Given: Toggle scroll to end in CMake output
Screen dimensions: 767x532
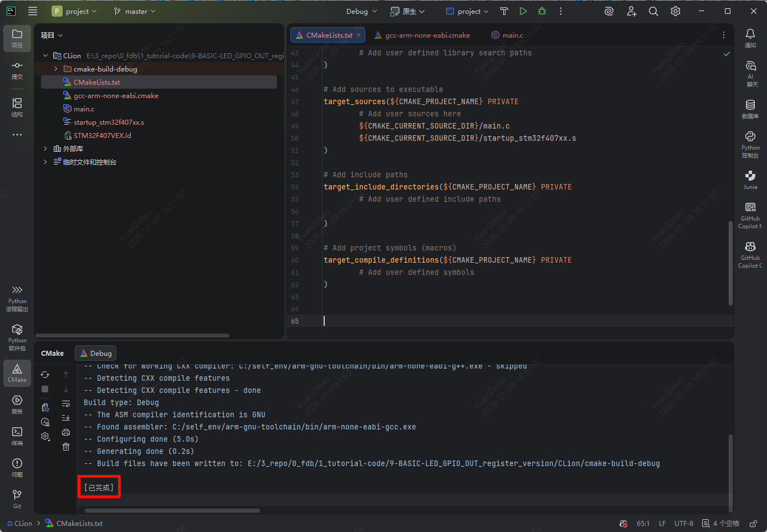Looking at the screenshot, I should 66,418.
